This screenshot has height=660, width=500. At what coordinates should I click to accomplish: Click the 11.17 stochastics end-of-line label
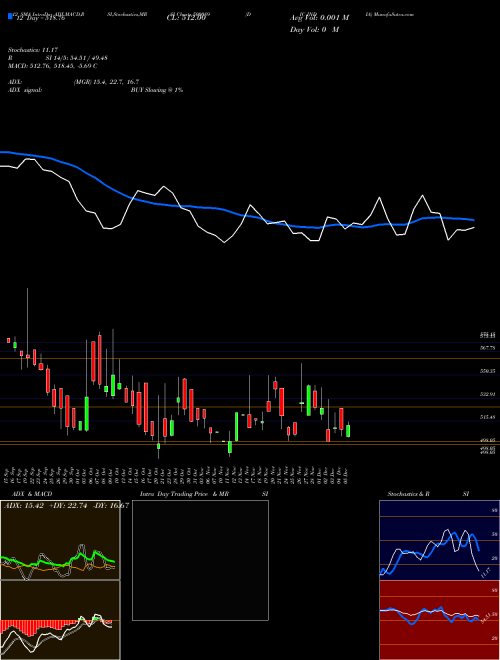click(x=484, y=572)
